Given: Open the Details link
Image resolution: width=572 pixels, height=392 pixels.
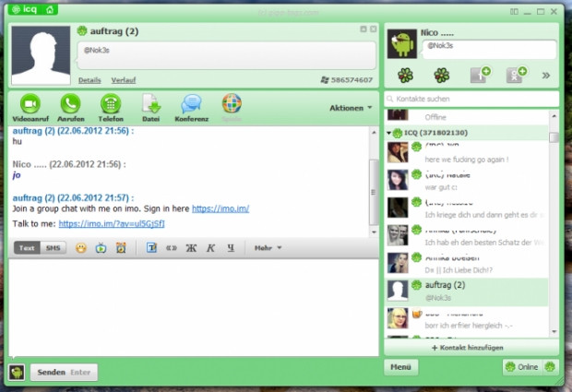Looking at the screenshot, I should (89, 80).
